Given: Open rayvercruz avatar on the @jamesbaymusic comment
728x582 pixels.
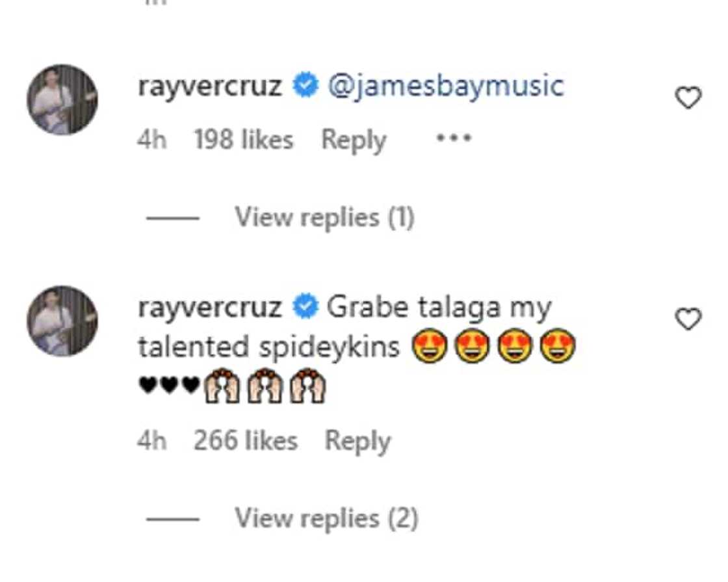Looking at the screenshot, I should 62,99.
